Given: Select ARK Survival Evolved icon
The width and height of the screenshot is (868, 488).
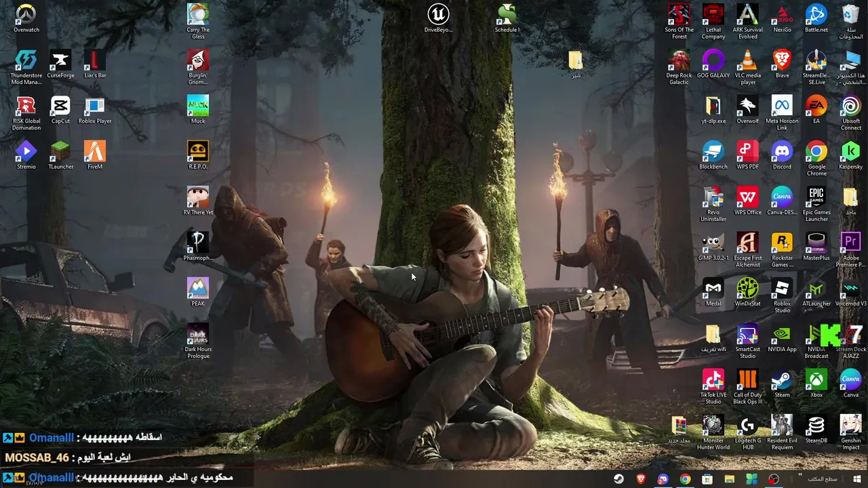Looking at the screenshot, I should [748, 22].
